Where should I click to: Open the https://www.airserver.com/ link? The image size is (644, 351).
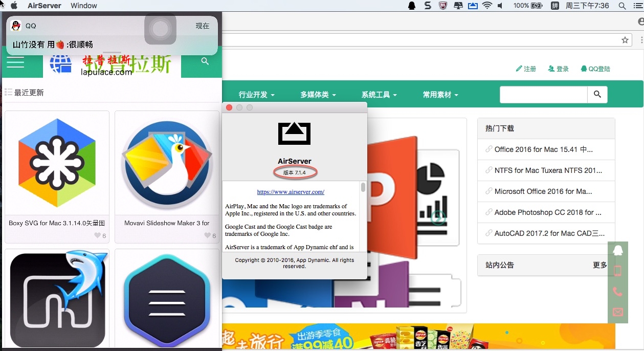point(291,192)
